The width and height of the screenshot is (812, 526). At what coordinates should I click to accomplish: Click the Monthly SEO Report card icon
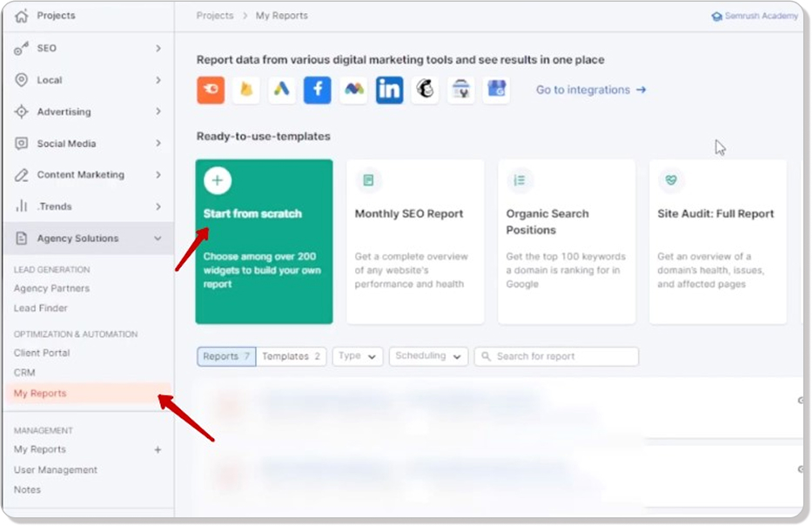point(368,180)
